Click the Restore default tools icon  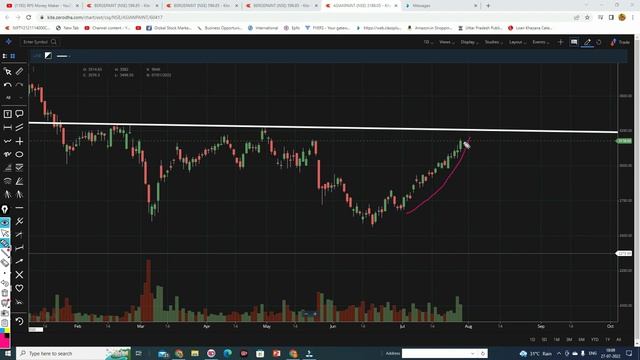pyautogui.click(x=19, y=321)
